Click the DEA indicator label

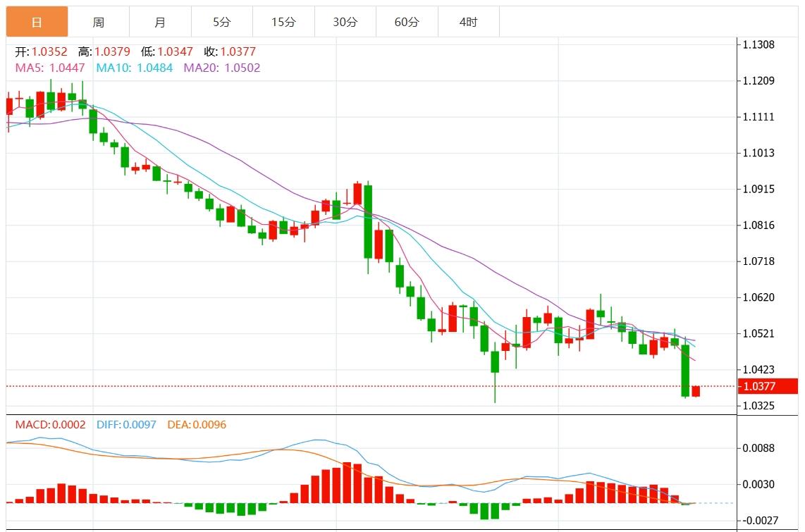pos(197,425)
